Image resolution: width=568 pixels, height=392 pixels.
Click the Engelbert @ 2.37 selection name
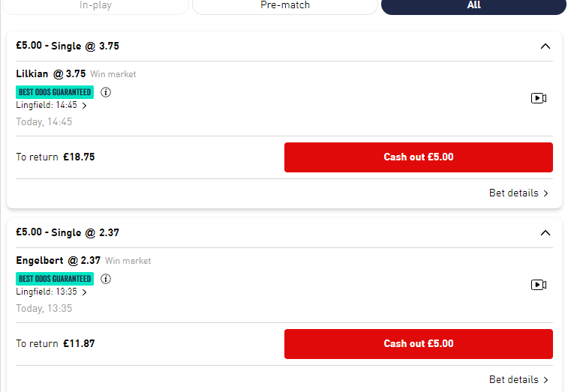click(58, 260)
